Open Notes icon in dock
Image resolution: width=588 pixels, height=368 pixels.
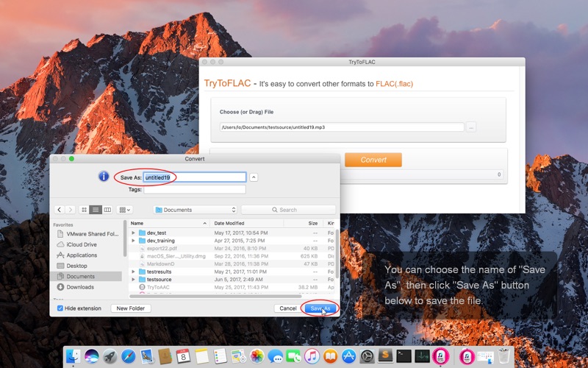(201, 355)
